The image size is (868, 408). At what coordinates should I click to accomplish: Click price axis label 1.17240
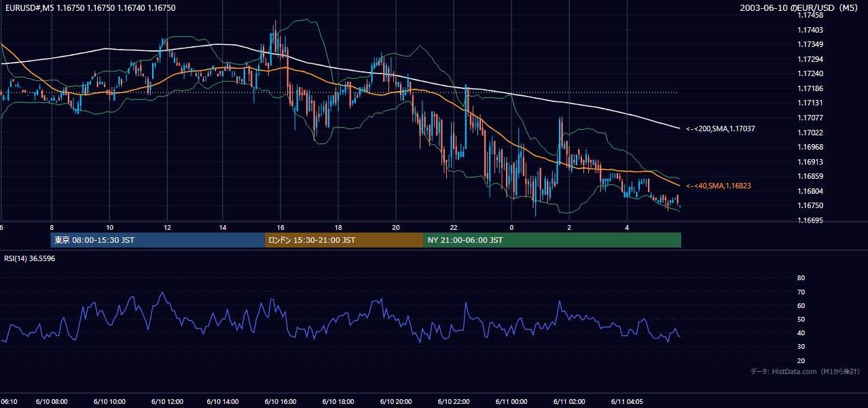click(810, 73)
